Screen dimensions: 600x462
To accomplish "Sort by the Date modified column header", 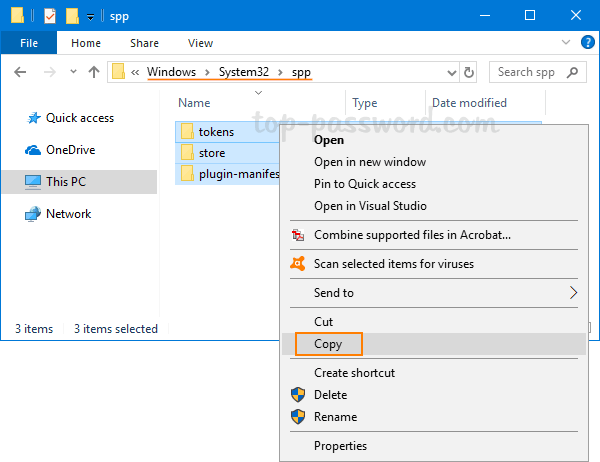I will [469, 103].
